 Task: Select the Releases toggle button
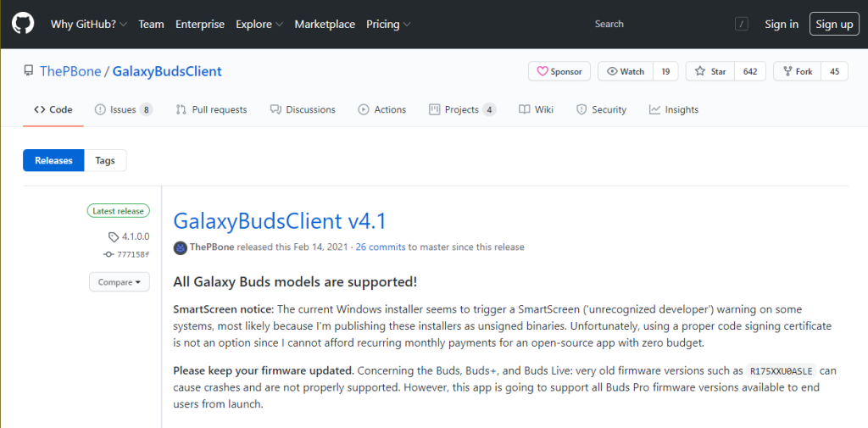(x=53, y=160)
